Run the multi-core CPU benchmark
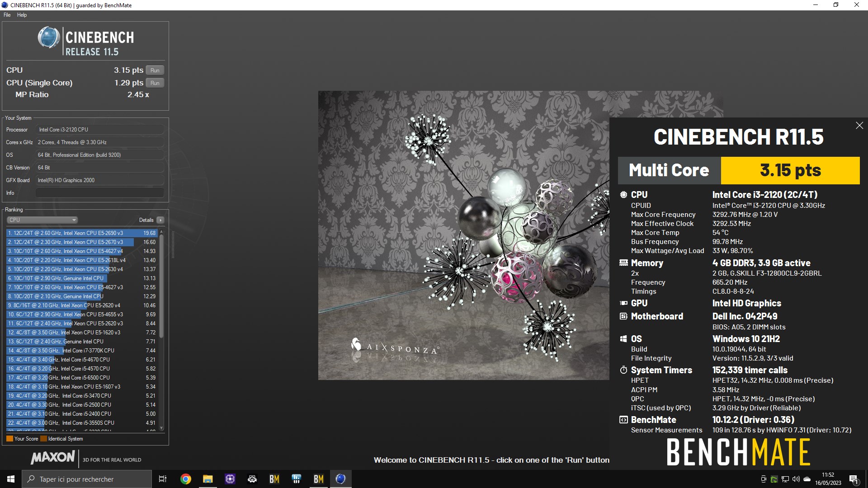 155,70
